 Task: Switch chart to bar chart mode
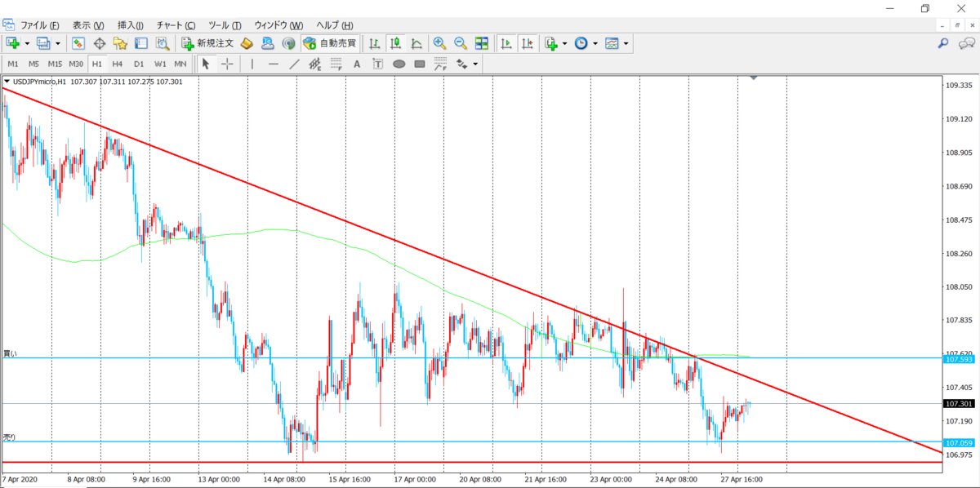[x=374, y=43]
